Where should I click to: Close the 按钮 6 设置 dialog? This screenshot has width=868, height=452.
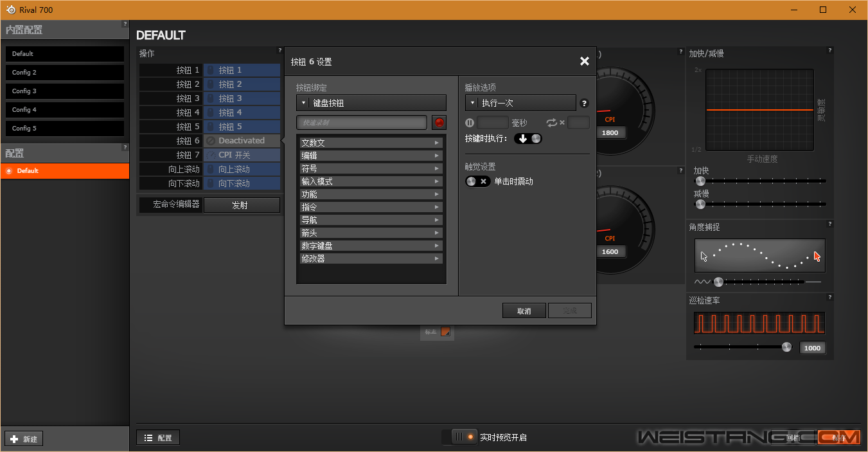click(585, 61)
